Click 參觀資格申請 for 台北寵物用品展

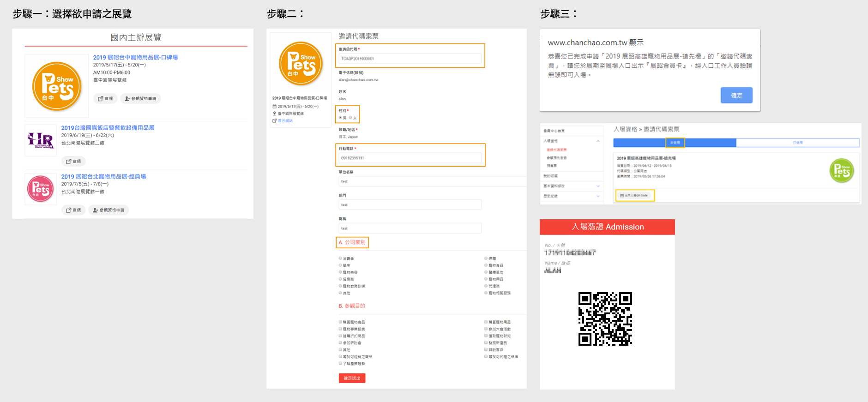[x=108, y=210]
